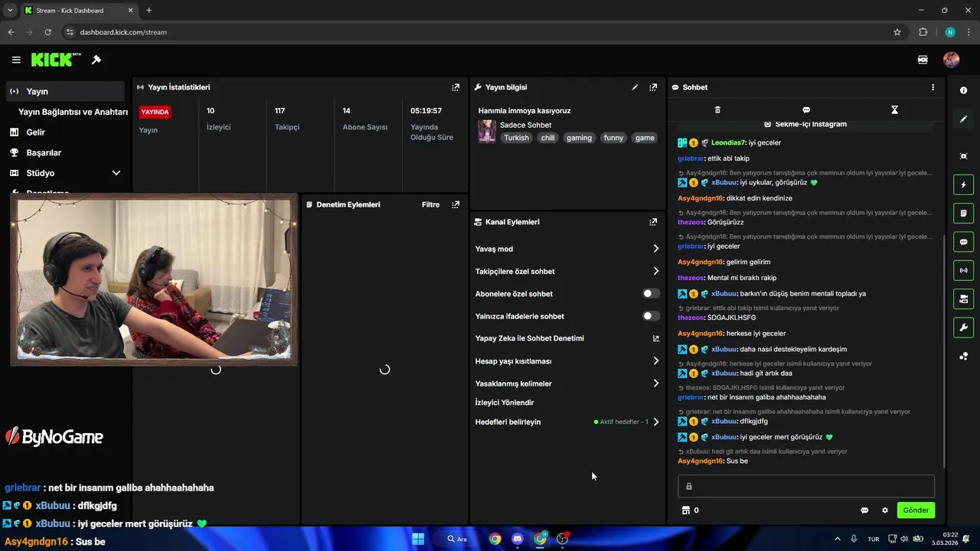Open the browser tab list dropdown
The image size is (980, 551).
(10, 10)
